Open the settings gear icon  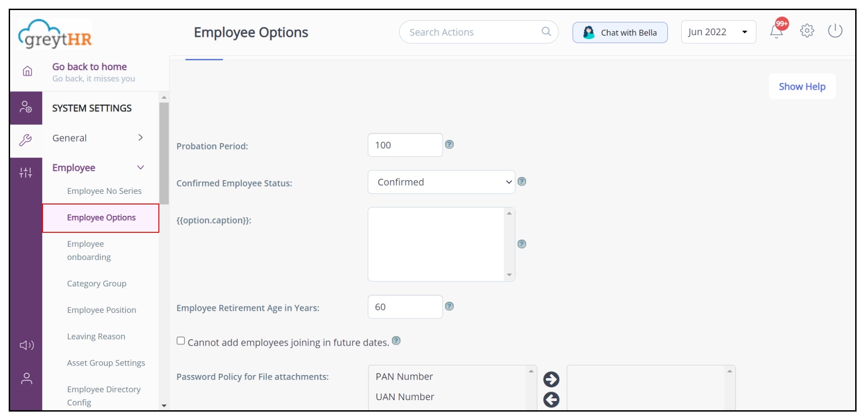tap(807, 31)
